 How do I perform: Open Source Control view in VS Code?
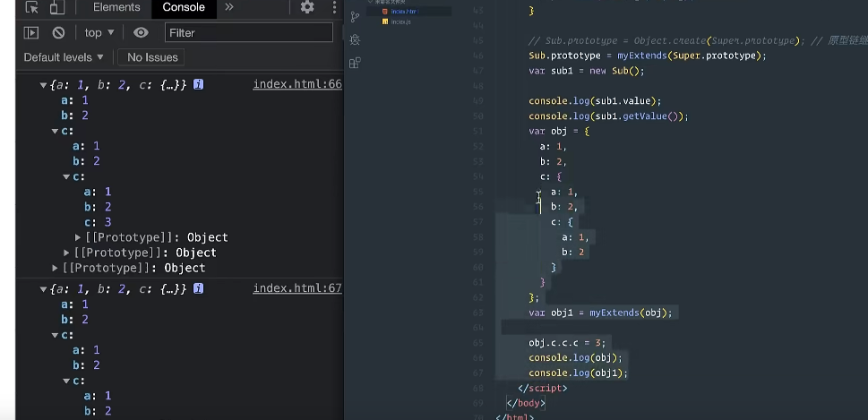[x=355, y=17]
